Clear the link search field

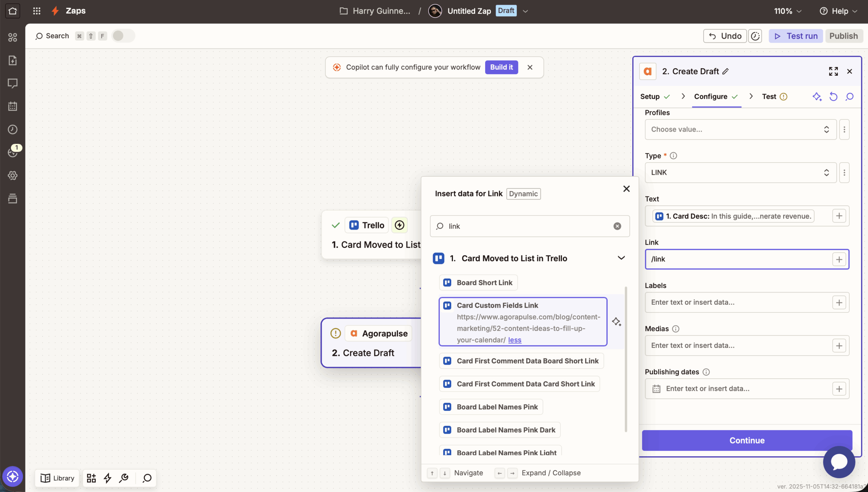tap(617, 226)
